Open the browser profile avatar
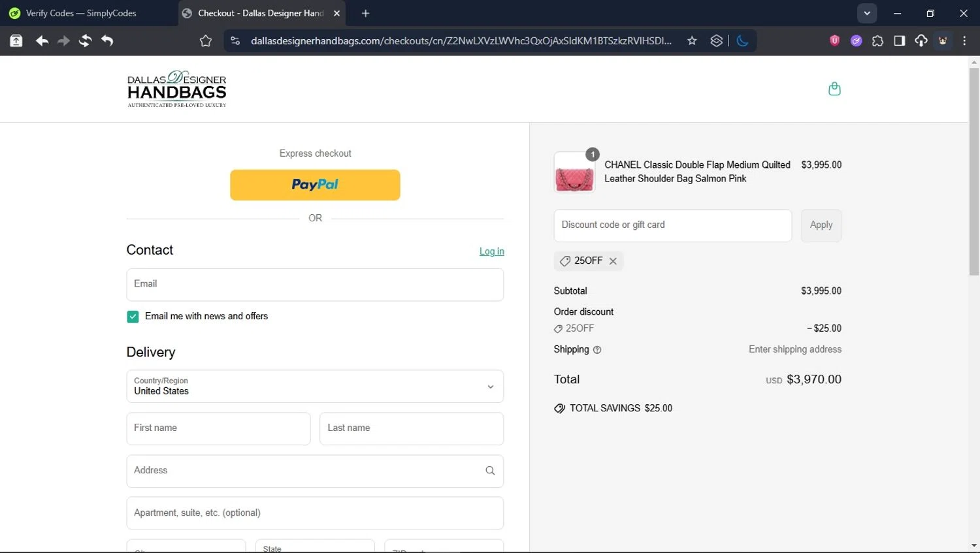980x553 pixels. coord(943,41)
